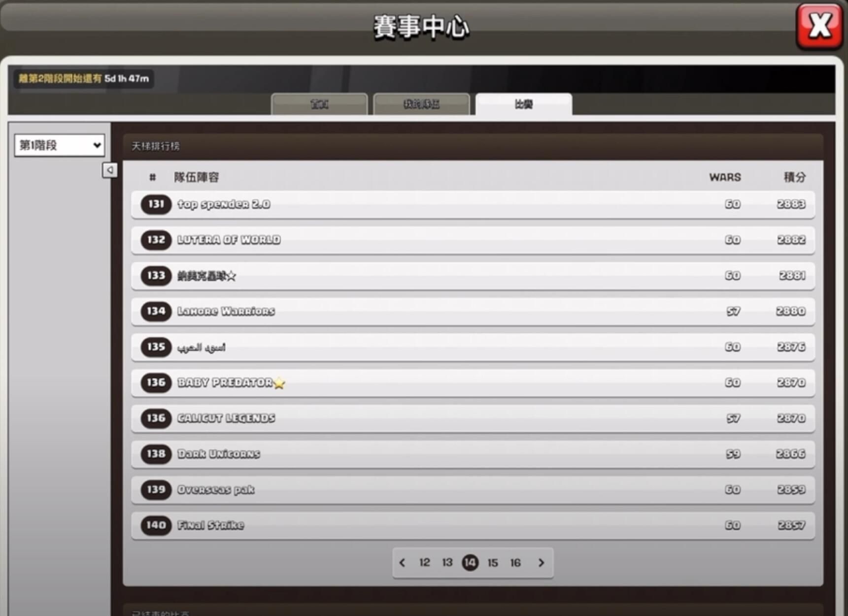Click score 2883 for top spender 2.0
This screenshot has height=616, width=848.
tap(791, 204)
